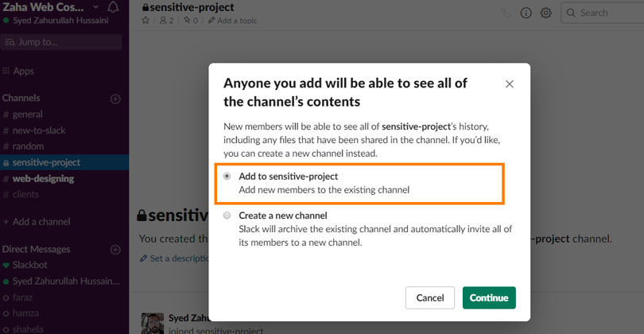The height and width of the screenshot is (334, 644).
Task: Open channel details info icon
Action: 526,13
